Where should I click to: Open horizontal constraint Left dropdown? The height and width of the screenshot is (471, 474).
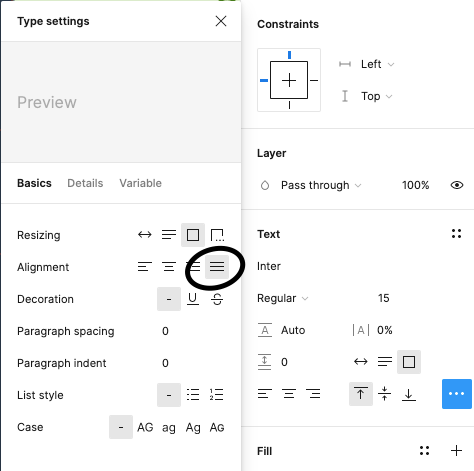pyautogui.click(x=377, y=64)
